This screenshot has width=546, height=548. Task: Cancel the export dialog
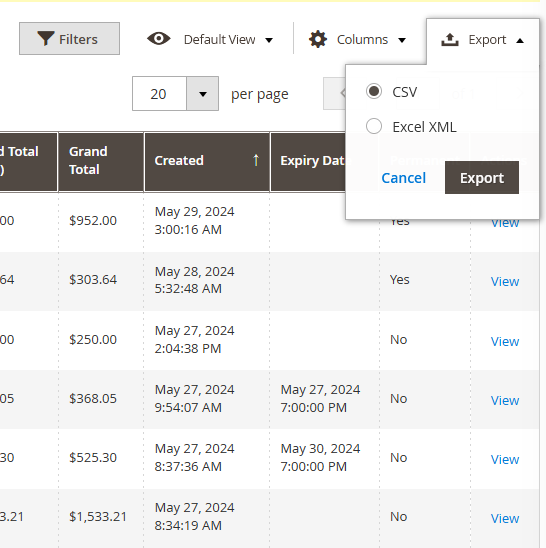click(403, 178)
